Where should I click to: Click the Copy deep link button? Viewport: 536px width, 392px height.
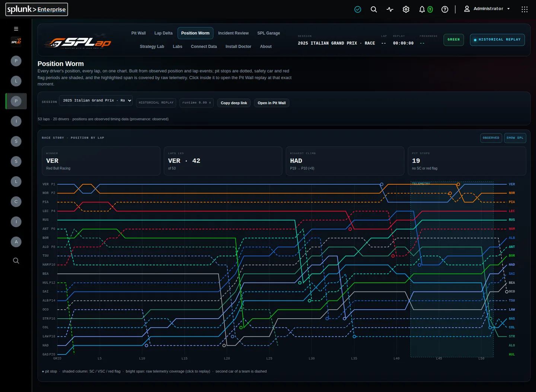[234, 103]
